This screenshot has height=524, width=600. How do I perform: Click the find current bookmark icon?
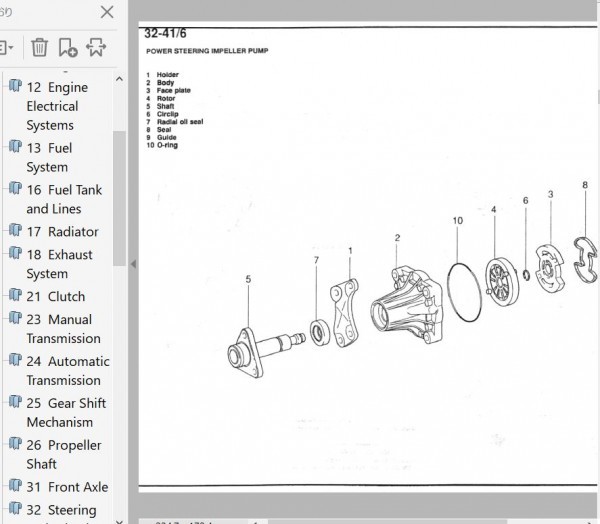click(x=96, y=47)
